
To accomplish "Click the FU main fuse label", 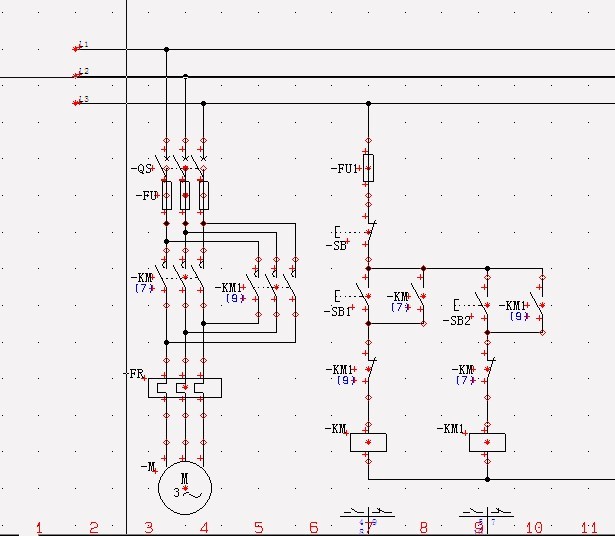I will (x=147, y=195).
